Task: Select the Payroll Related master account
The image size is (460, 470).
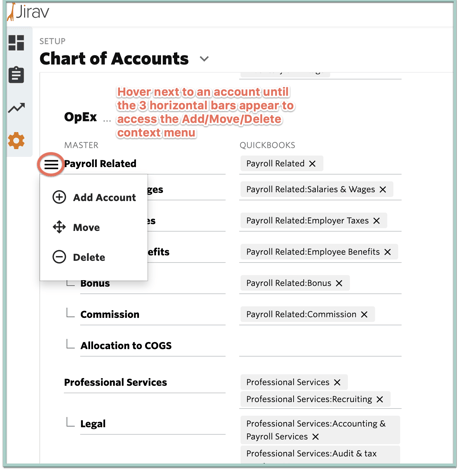Action: pyautogui.click(x=100, y=164)
